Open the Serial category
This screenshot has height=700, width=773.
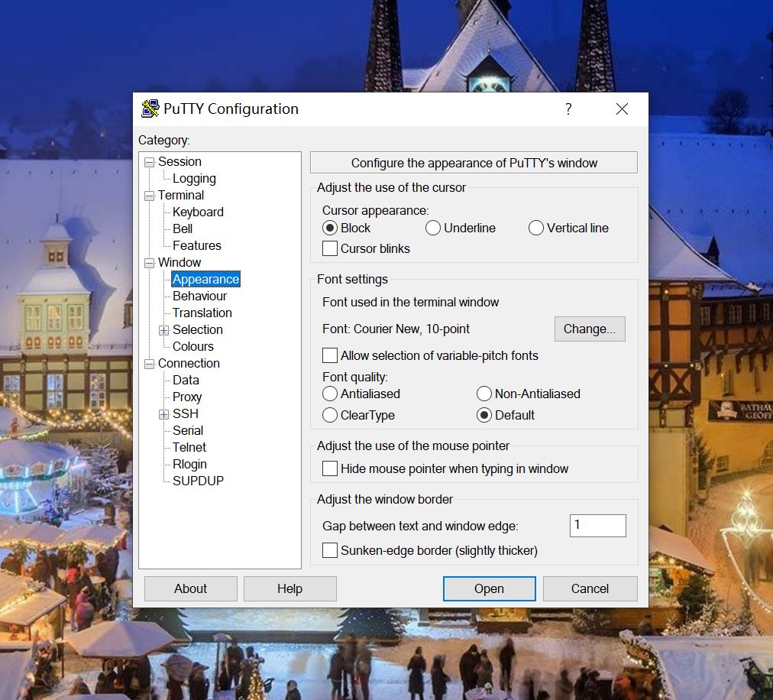point(188,430)
